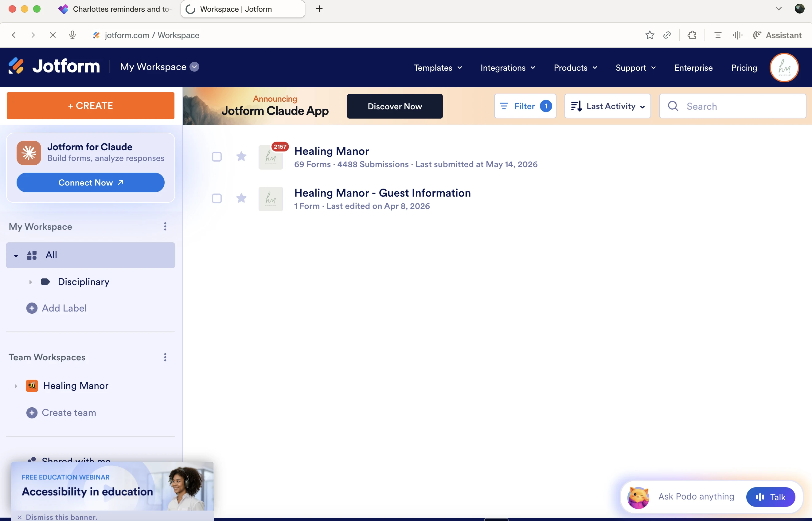Image resolution: width=812 pixels, height=521 pixels.
Task: Open a new browser tab with plus
Action: point(319,9)
